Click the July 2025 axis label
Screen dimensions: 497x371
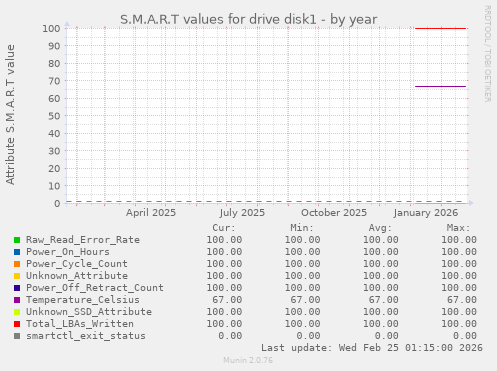tap(242, 213)
